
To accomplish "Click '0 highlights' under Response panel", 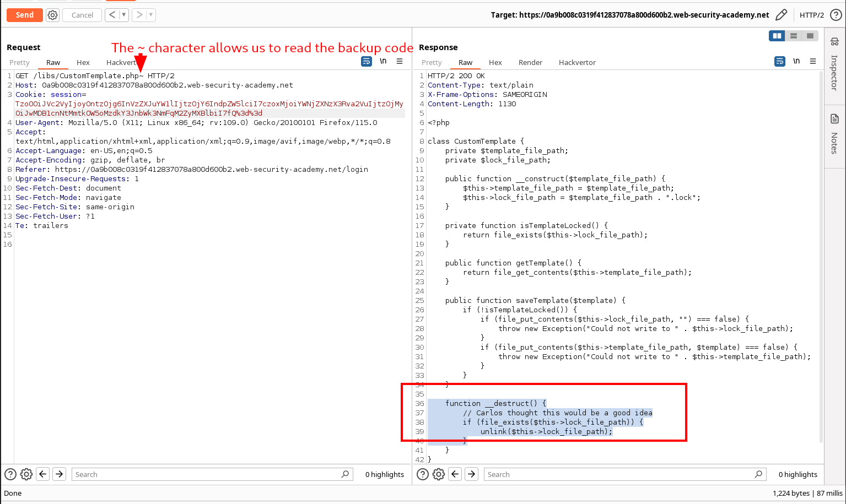I will point(798,474).
